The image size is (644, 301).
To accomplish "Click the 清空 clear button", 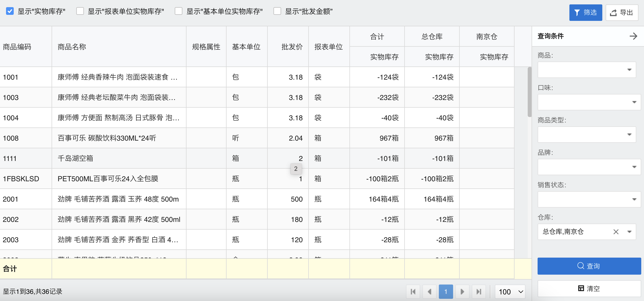I will coord(589,288).
